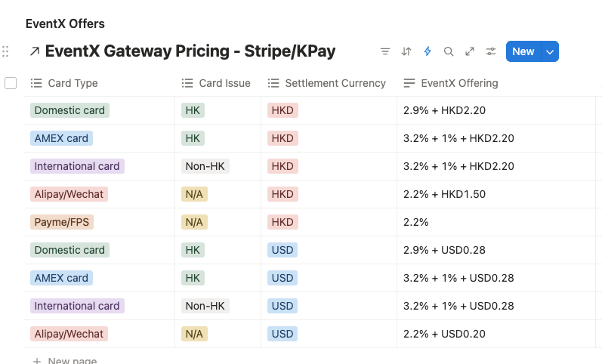
Task: Open automations via lightning bolt icon
Action: (428, 51)
